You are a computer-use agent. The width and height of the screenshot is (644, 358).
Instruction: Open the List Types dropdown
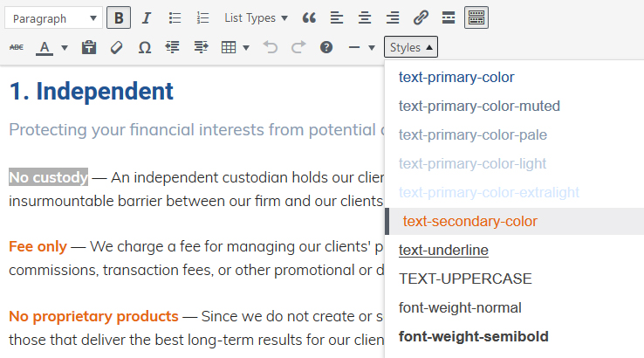point(256,17)
